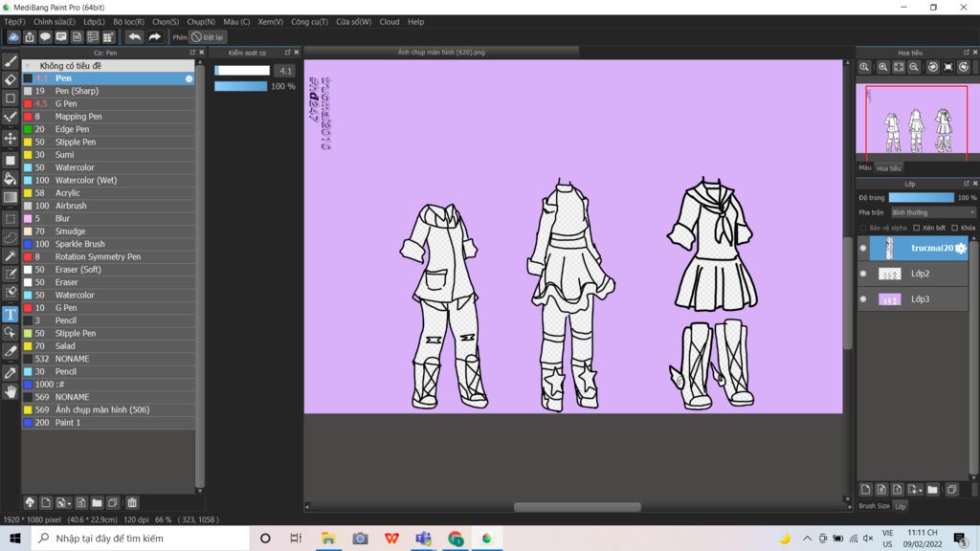
Task: Toggle the Bảo vệ alpha checkbox
Action: pyautogui.click(x=864, y=228)
